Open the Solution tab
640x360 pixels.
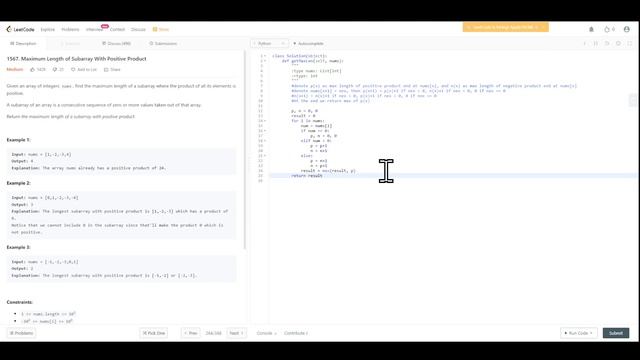point(70,43)
